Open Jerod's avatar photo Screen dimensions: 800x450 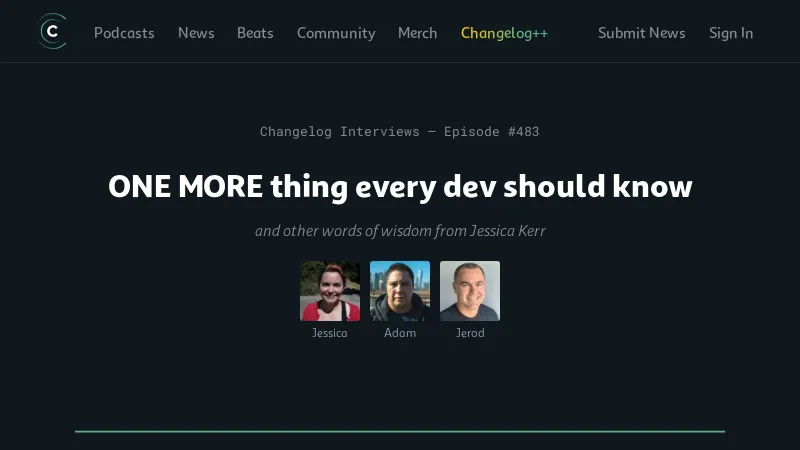470,291
